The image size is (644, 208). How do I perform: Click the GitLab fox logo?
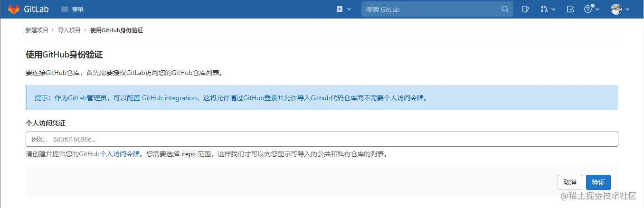[x=14, y=9]
